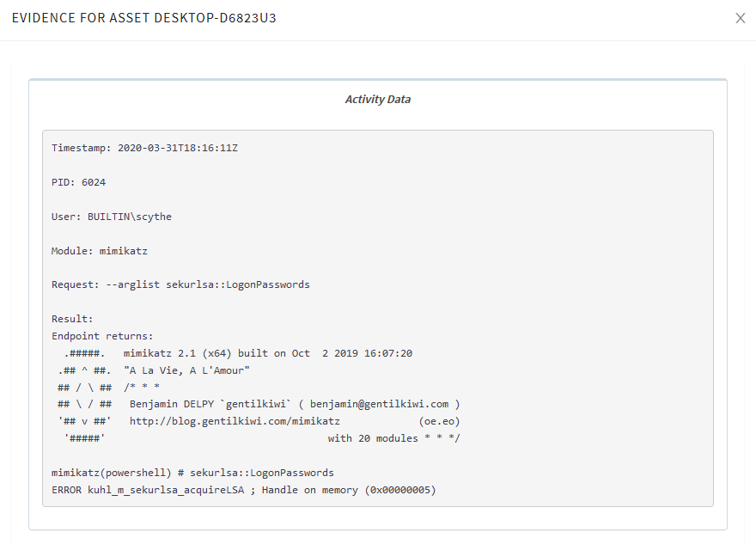
Task: Close the evidence dialog with X
Action: pyautogui.click(x=740, y=18)
